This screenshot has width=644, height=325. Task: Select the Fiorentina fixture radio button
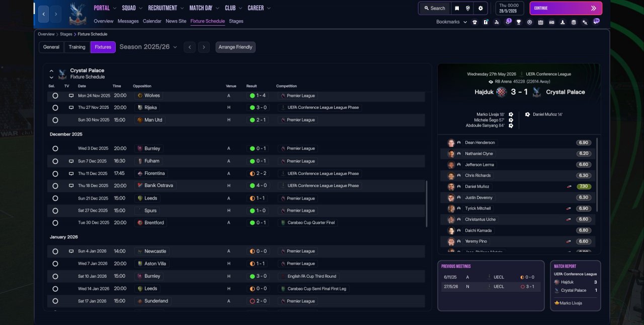55,173
